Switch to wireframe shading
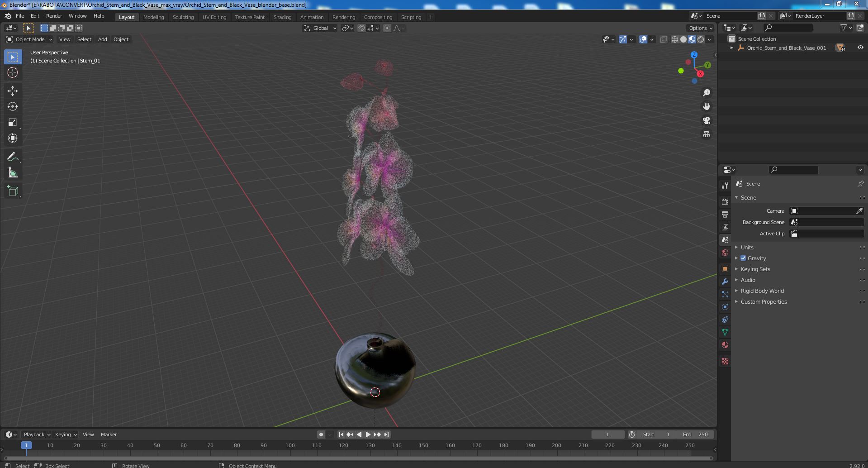Screen dimensions: 868x468 pos(675,39)
